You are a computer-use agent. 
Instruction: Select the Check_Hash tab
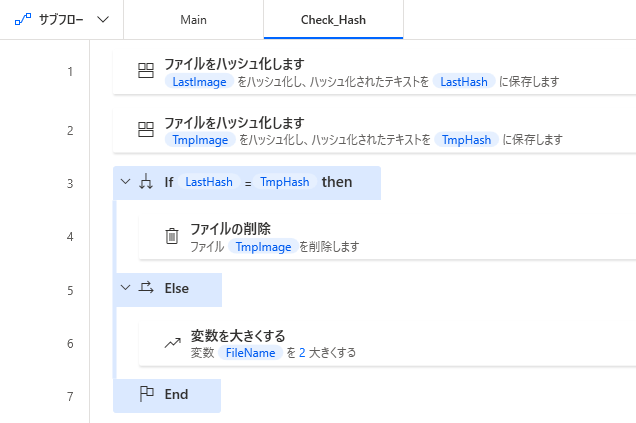333,20
